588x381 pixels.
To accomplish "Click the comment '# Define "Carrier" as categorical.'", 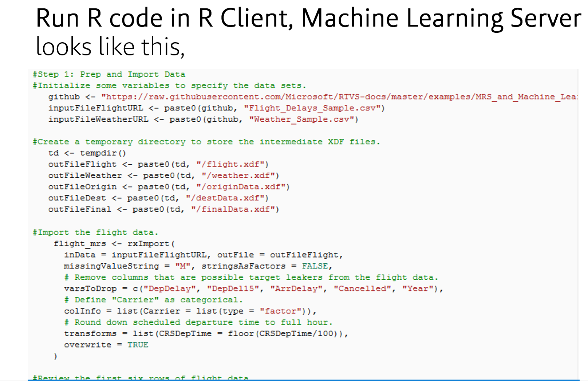I will pos(153,300).
